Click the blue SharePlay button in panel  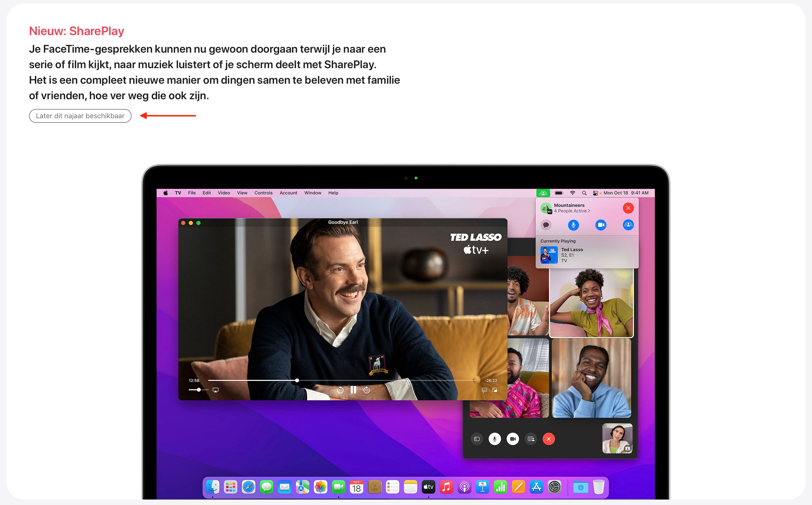point(628,225)
